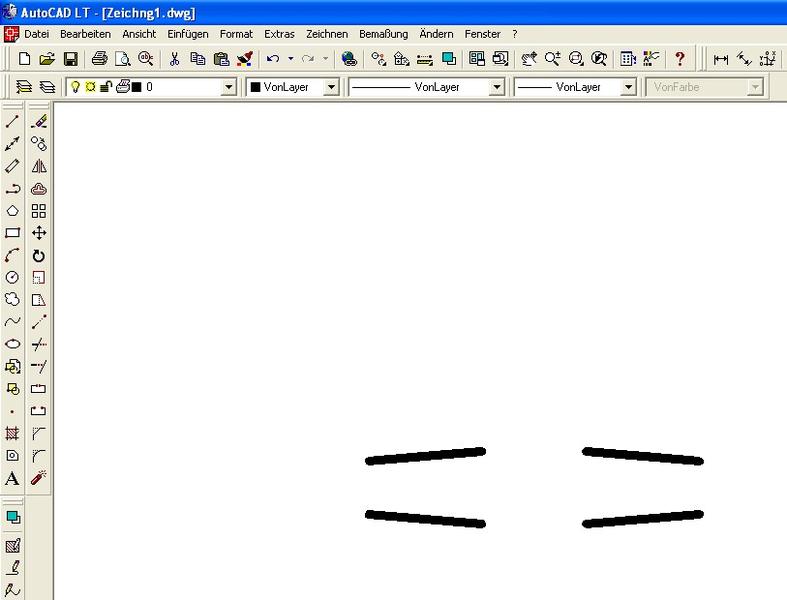Select the Extend tool
The width and height of the screenshot is (787, 600).
[39, 366]
